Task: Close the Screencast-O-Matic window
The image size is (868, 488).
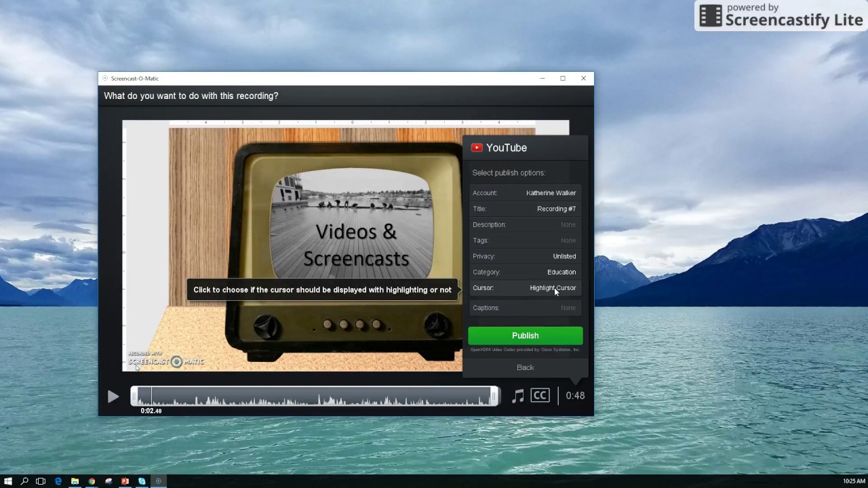Action: (x=583, y=79)
